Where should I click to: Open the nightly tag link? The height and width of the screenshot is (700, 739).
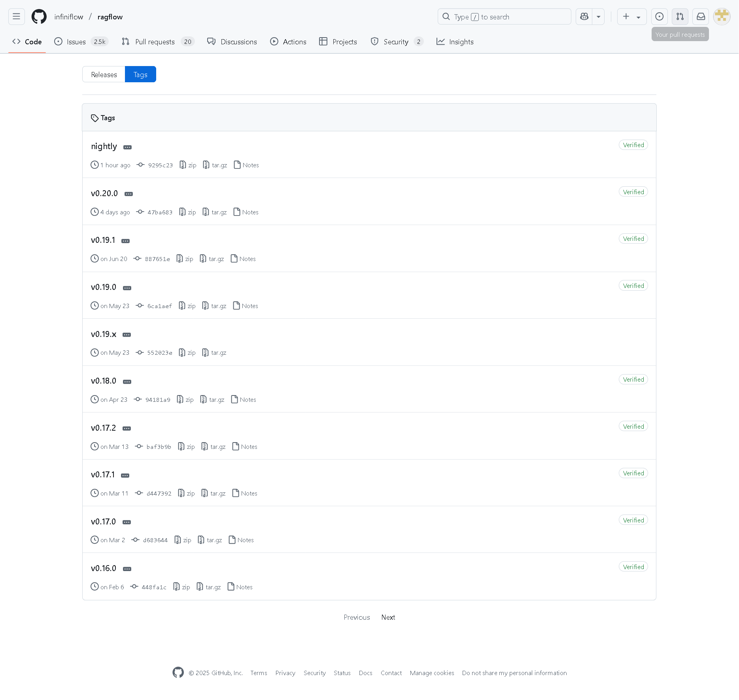pyautogui.click(x=104, y=146)
